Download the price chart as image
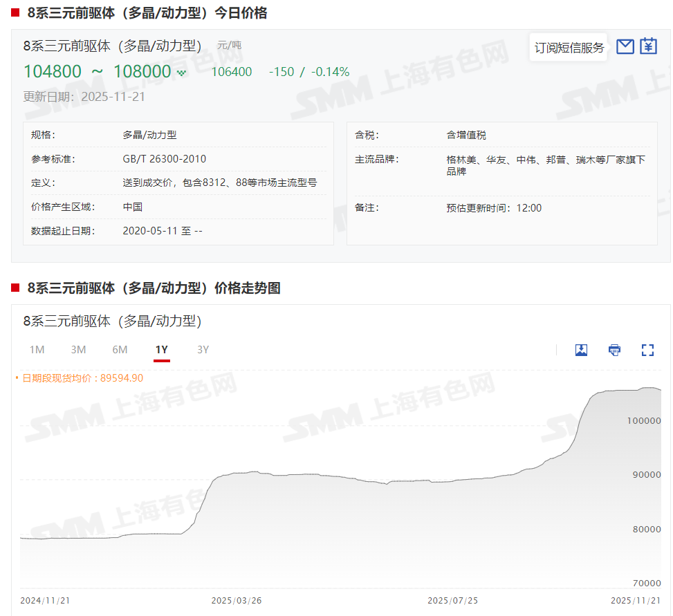Image resolution: width=673 pixels, height=616 pixels. (581, 350)
